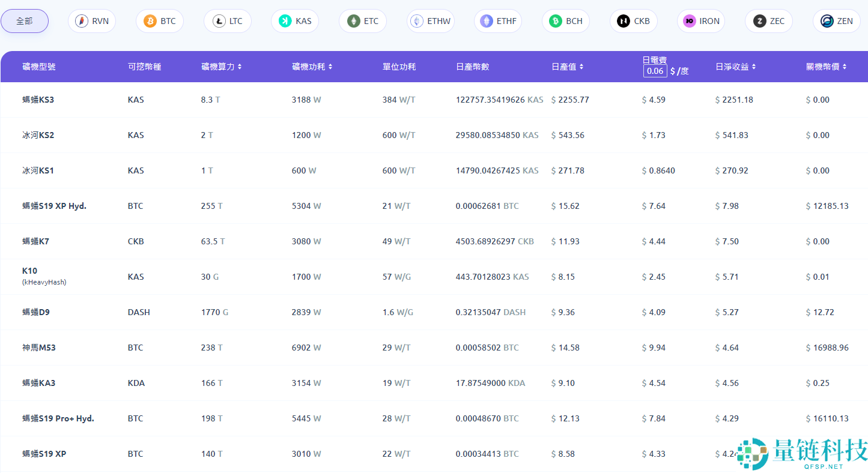Open the 螞蟻KS3 miner model link
Screen dimensions: 868x473
click(38, 100)
